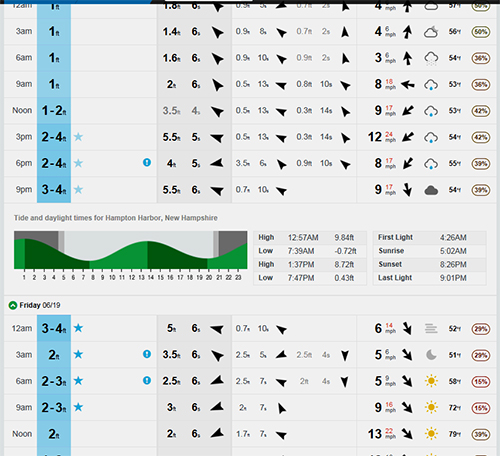Click the wind direction arrow at 9am 8 mph
This screenshot has width=500, height=456.
407,84
